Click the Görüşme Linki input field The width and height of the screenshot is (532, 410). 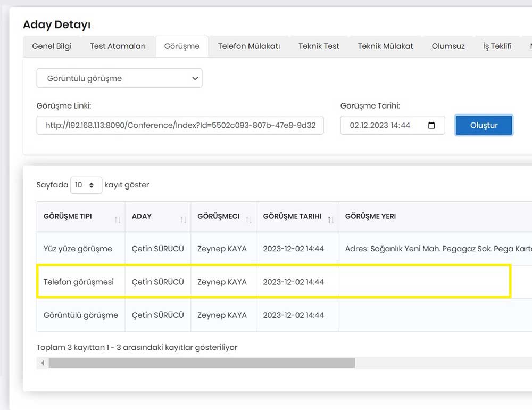click(x=180, y=125)
